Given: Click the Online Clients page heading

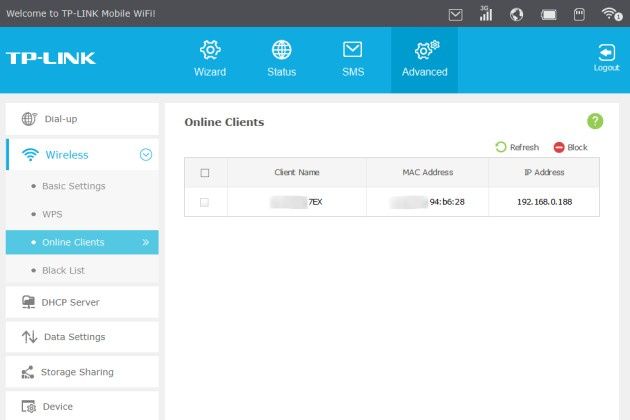Looking at the screenshot, I should 224,122.
